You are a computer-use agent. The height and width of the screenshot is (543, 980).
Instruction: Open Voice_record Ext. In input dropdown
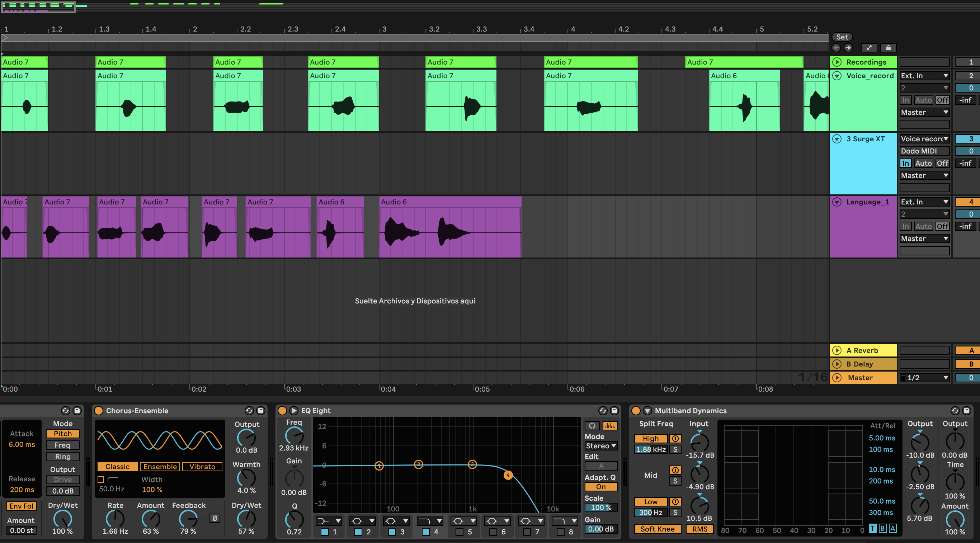924,76
